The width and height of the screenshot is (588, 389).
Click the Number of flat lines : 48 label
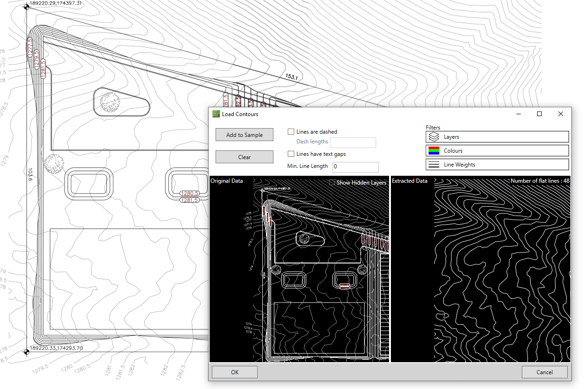coord(539,181)
